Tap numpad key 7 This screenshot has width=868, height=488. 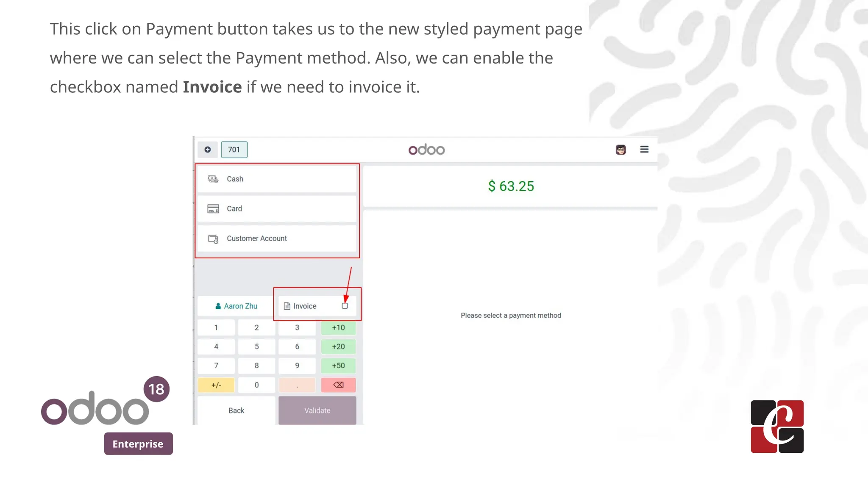coord(216,366)
